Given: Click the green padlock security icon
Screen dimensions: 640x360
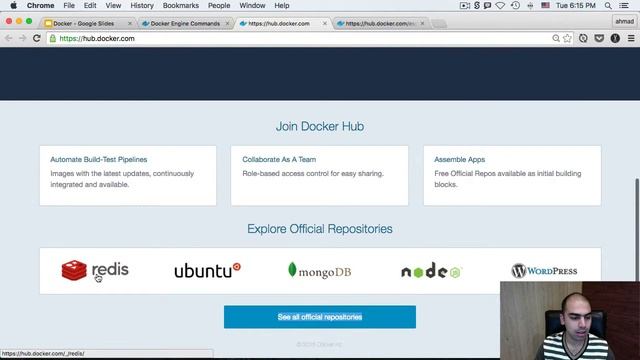Looking at the screenshot, I should point(53,38).
